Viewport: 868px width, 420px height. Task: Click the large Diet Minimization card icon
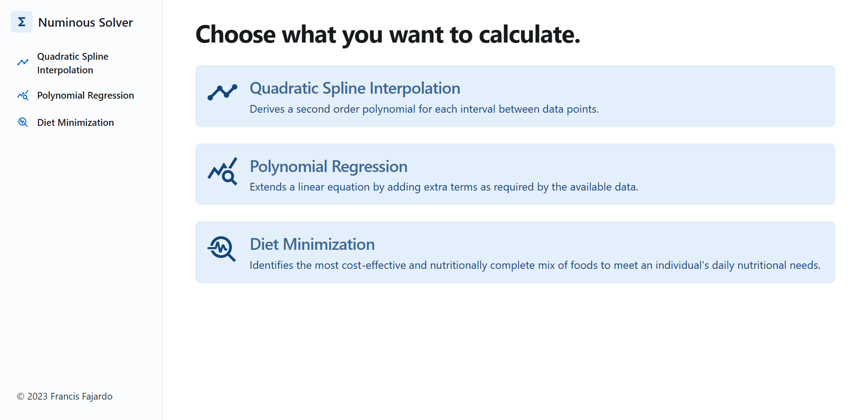coord(222,248)
